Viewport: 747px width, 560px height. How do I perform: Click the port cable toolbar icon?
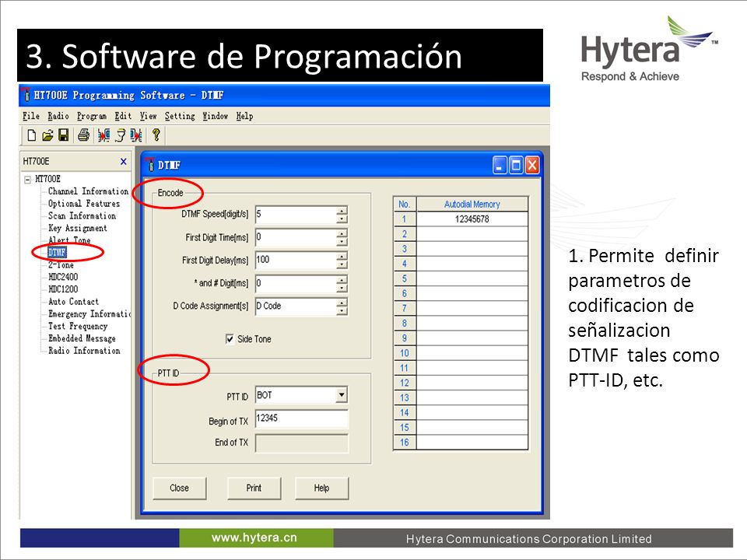coord(121,135)
